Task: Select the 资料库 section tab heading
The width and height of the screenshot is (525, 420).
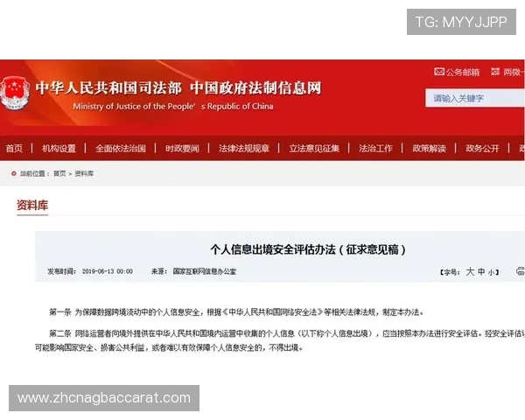Action: (32, 206)
